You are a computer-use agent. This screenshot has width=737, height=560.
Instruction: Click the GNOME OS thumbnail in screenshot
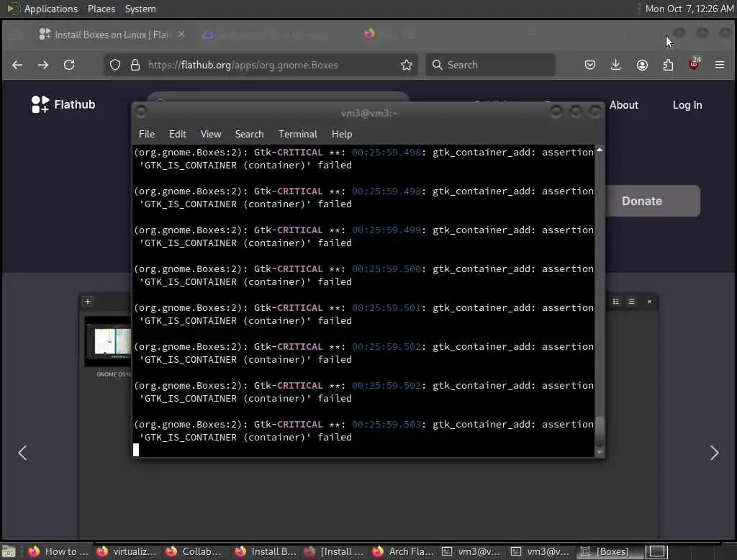coord(109,341)
